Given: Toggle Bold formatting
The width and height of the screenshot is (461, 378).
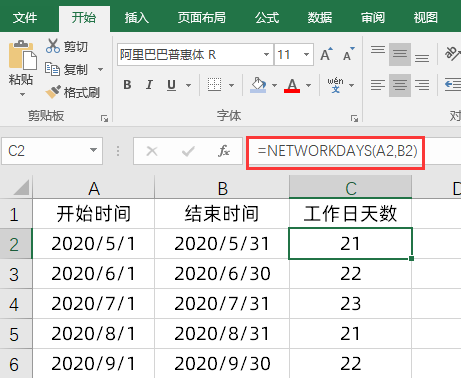Looking at the screenshot, I should [x=127, y=85].
